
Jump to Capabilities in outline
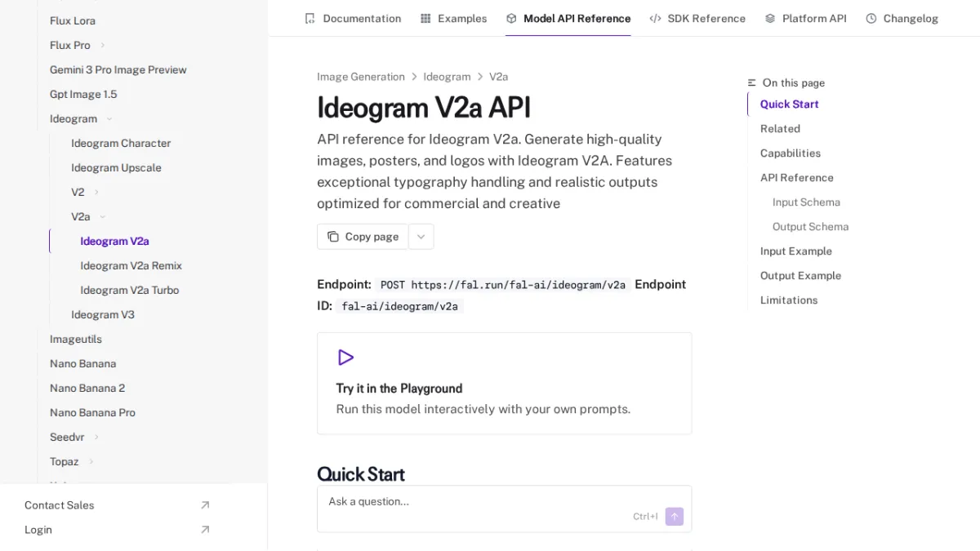tap(791, 153)
